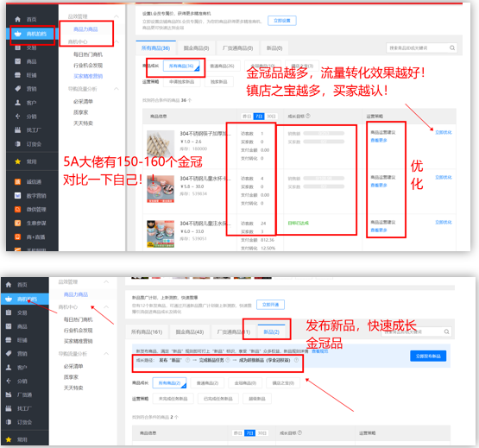Open 生意参谋 icon in upper sidebar
Viewport: 479px width, 448px height.
[x=18, y=223]
